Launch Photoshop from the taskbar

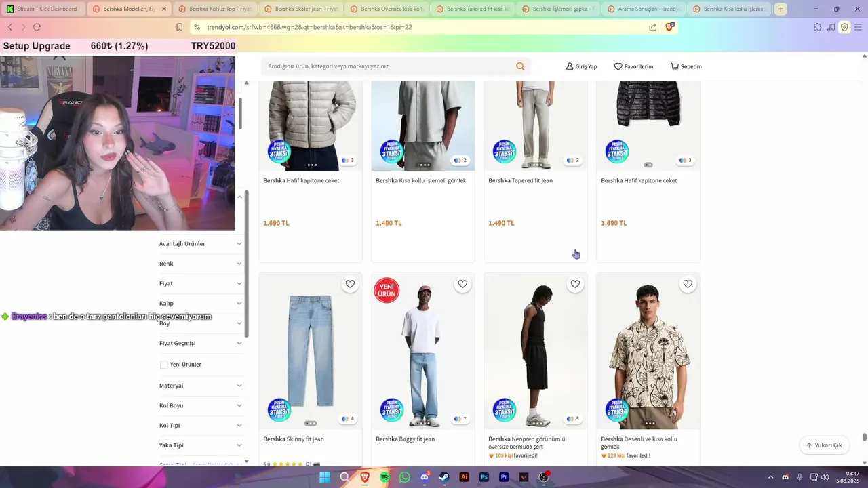(484, 477)
